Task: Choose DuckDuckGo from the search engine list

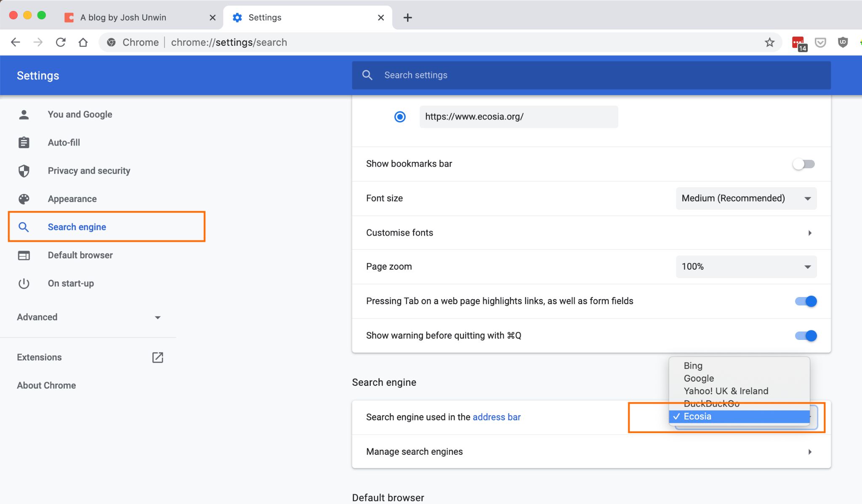Action: click(739, 403)
